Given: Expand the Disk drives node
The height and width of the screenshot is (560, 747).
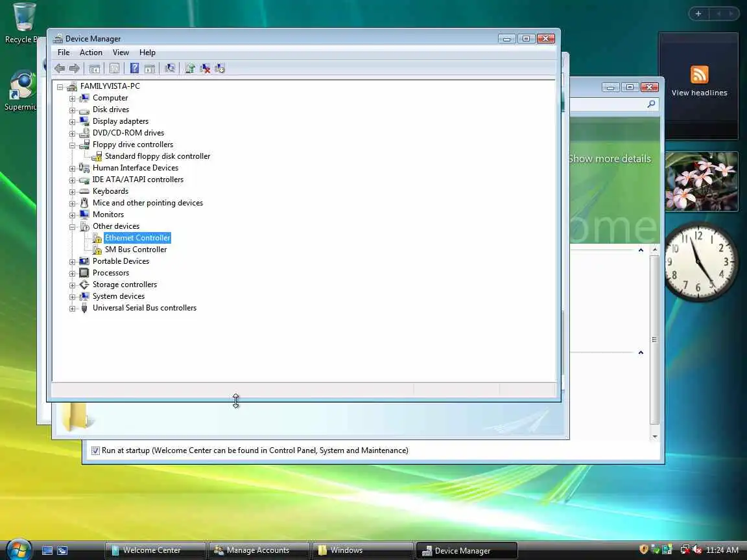Looking at the screenshot, I should click(x=73, y=110).
